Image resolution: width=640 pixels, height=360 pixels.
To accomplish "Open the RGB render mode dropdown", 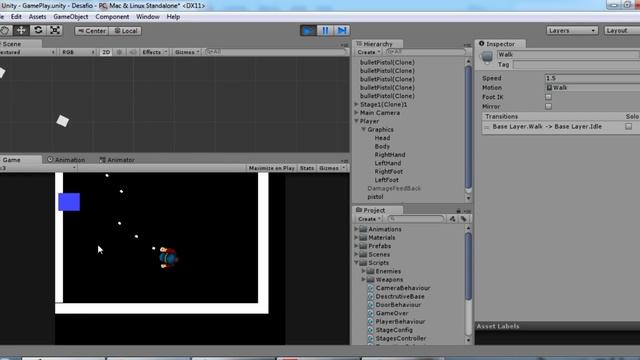I will (78, 52).
